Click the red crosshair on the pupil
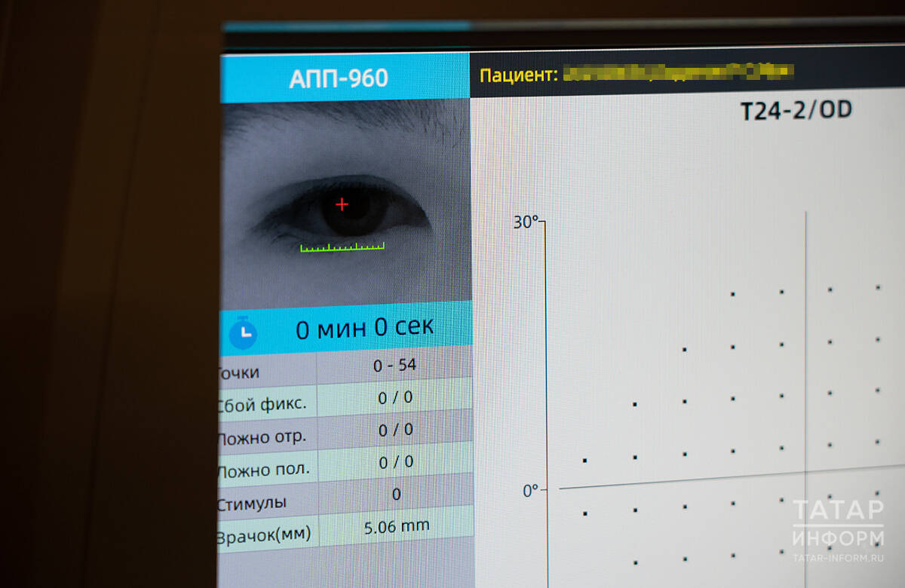The width and height of the screenshot is (905, 588). point(342,204)
